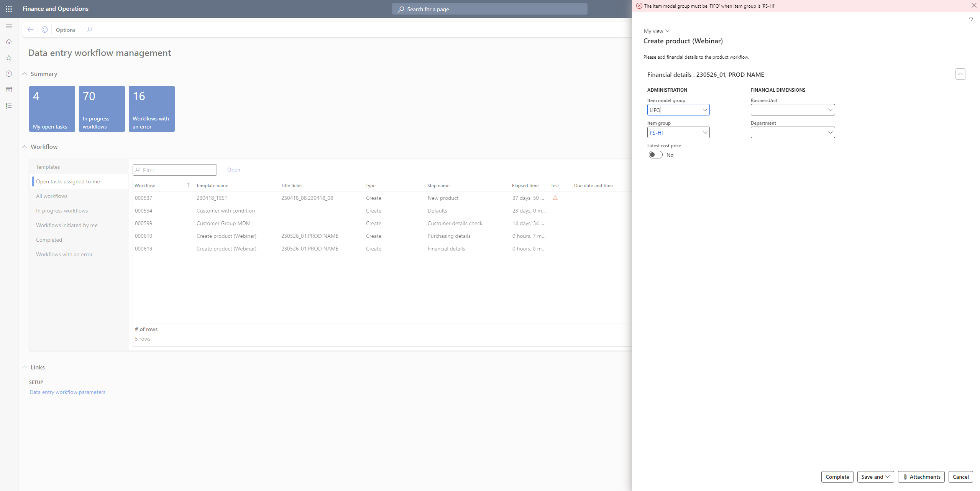Click Due date and time column header
980x491 pixels.
[x=593, y=185]
